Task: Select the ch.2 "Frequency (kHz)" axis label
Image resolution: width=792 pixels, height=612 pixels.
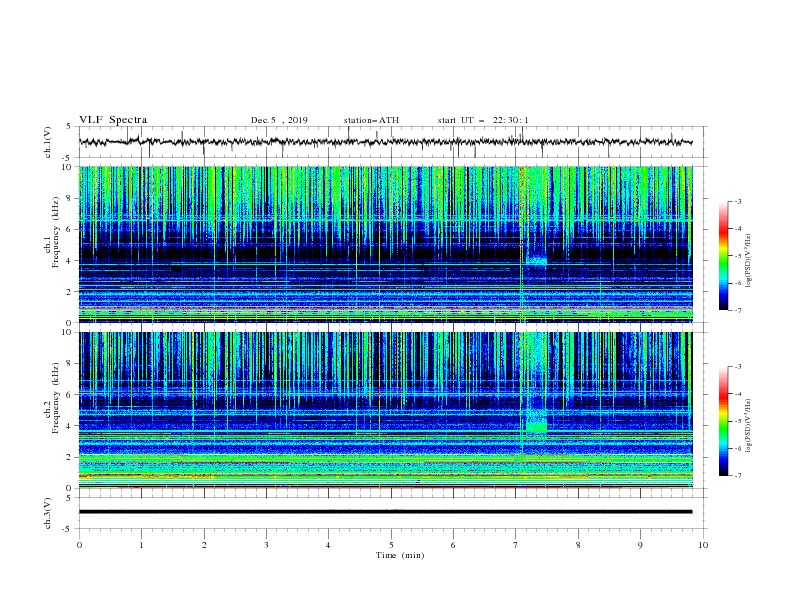Action: 56,398
